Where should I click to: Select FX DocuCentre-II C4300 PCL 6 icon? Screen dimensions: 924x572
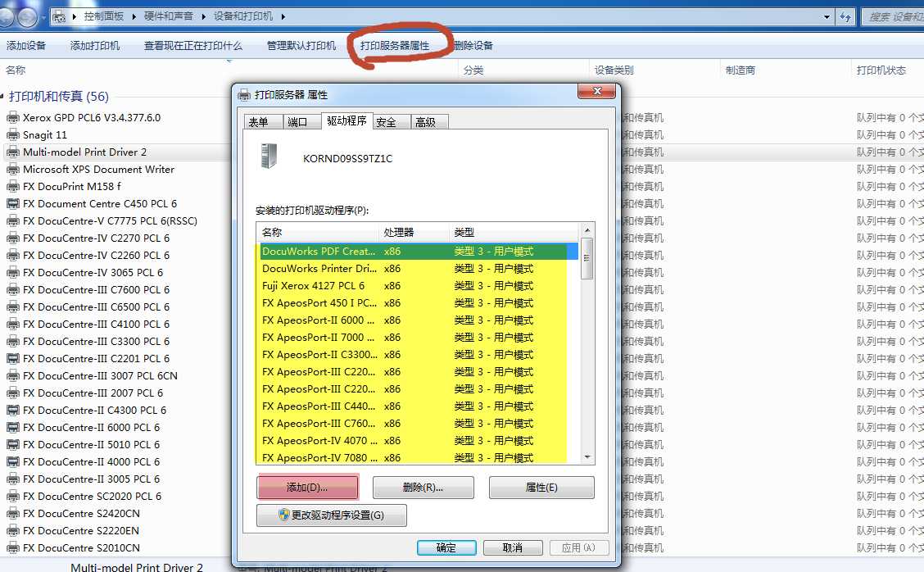pyautogui.click(x=12, y=410)
